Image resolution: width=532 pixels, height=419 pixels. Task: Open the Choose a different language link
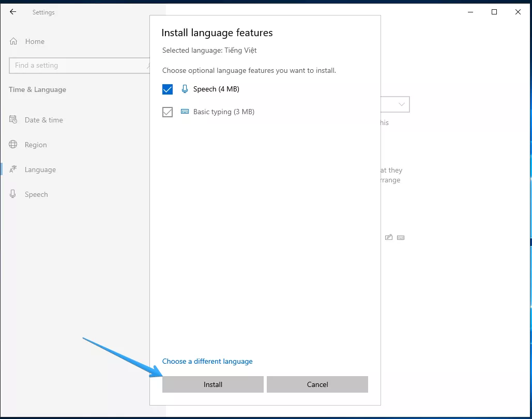(207, 361)
